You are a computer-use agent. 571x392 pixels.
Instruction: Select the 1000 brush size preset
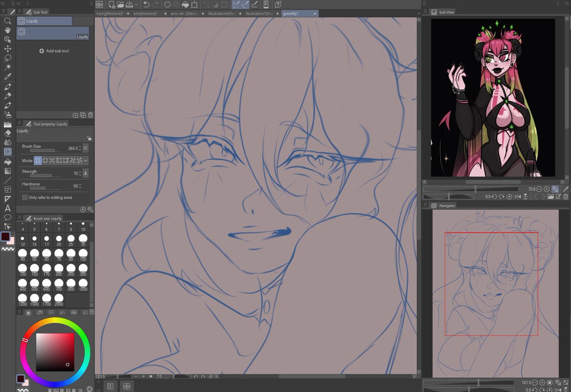82,284
